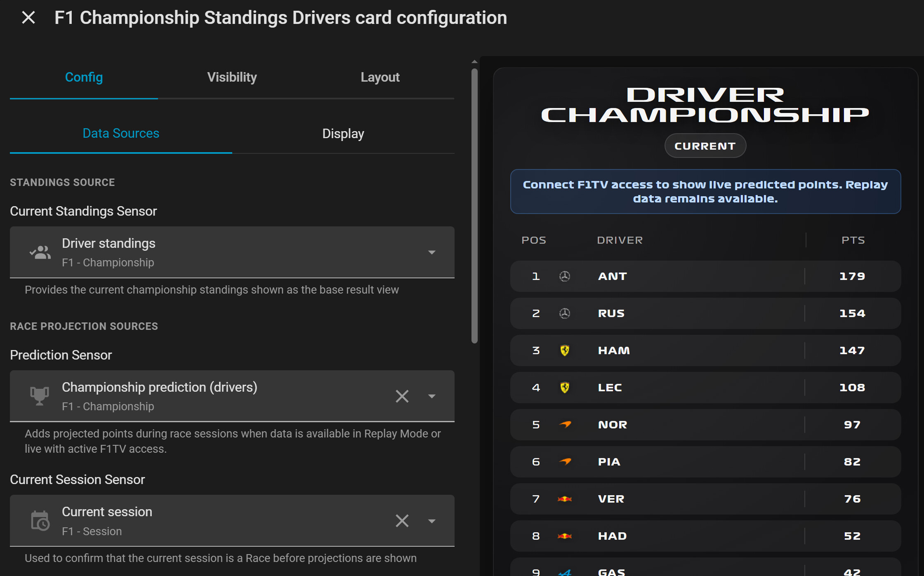Image resolution: width=924 pixels, height=576 pixels.
Task: Clear the Championship prediction sensor selection
Action: point(402,396)
